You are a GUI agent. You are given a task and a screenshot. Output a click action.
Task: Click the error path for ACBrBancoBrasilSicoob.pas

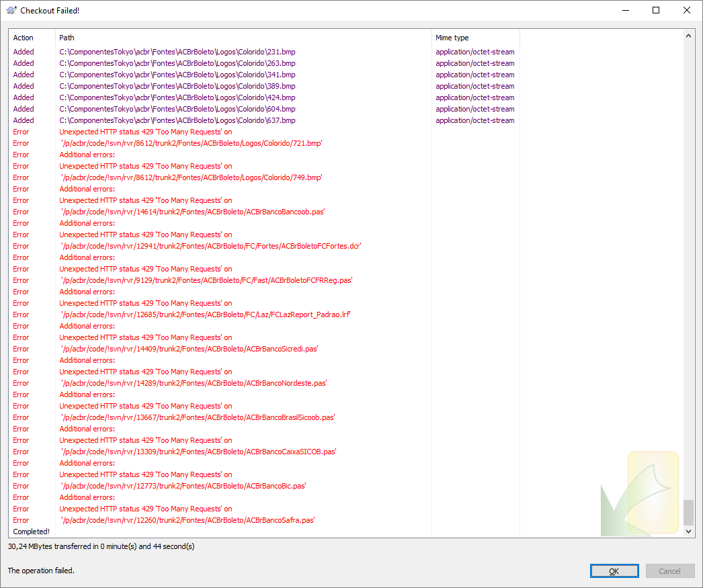pos(198,418)
